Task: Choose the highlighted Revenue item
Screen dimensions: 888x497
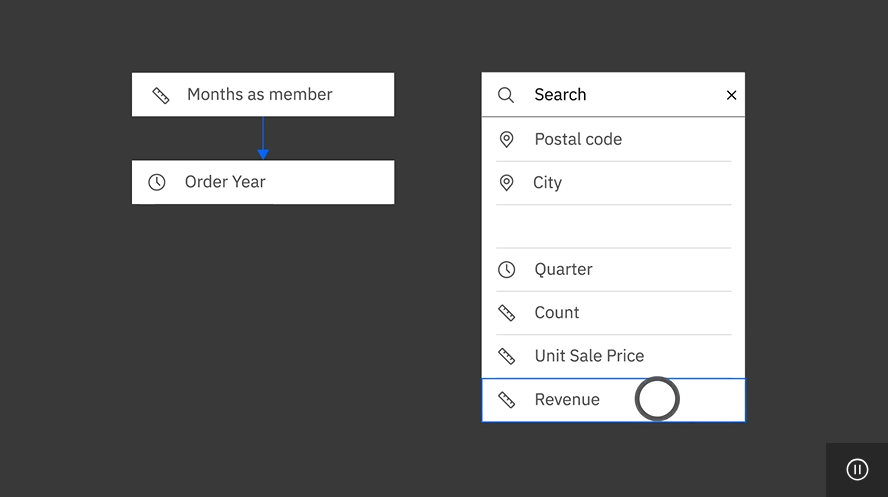Action: click(x=613, y=400)
